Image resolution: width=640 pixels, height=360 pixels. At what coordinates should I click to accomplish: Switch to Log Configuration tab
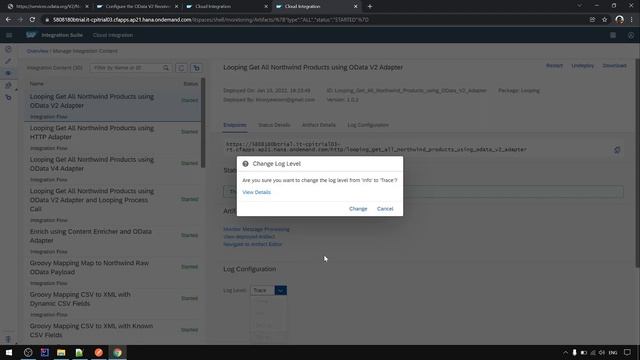[368, 125]
